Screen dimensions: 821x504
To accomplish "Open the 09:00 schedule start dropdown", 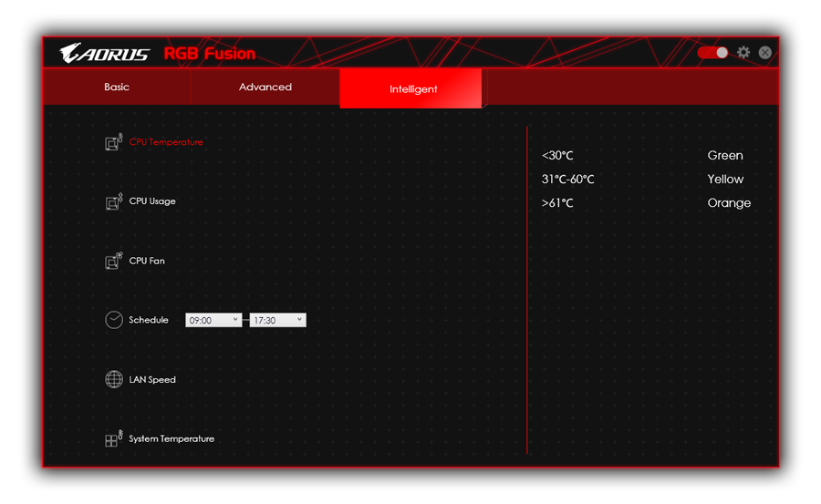I will 213,320.
